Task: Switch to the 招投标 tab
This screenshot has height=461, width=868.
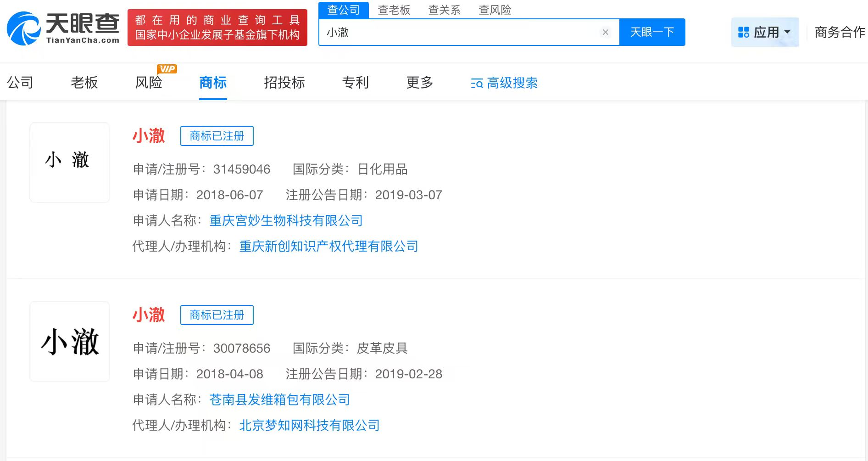Action: pyautogui.click(x=284, y=83)
